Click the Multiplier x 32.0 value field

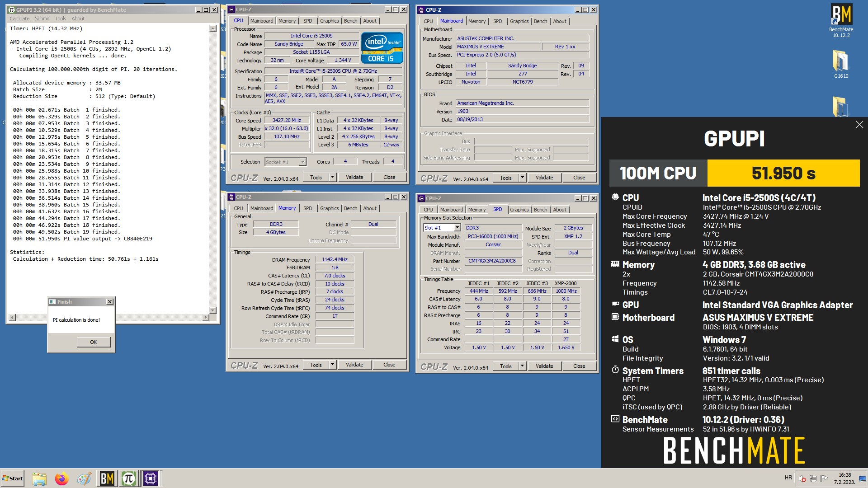tap(287, 129)
